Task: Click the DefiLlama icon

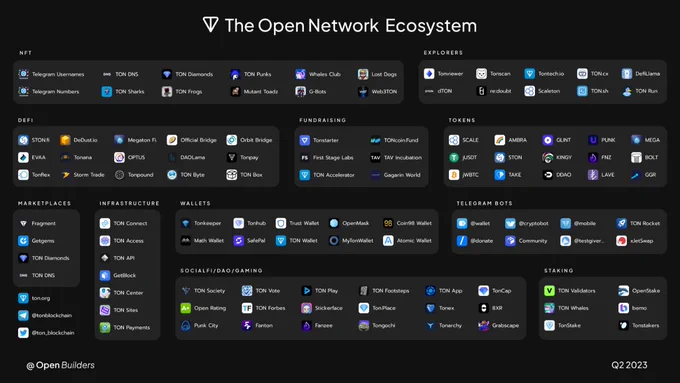Action: point(627,74)
